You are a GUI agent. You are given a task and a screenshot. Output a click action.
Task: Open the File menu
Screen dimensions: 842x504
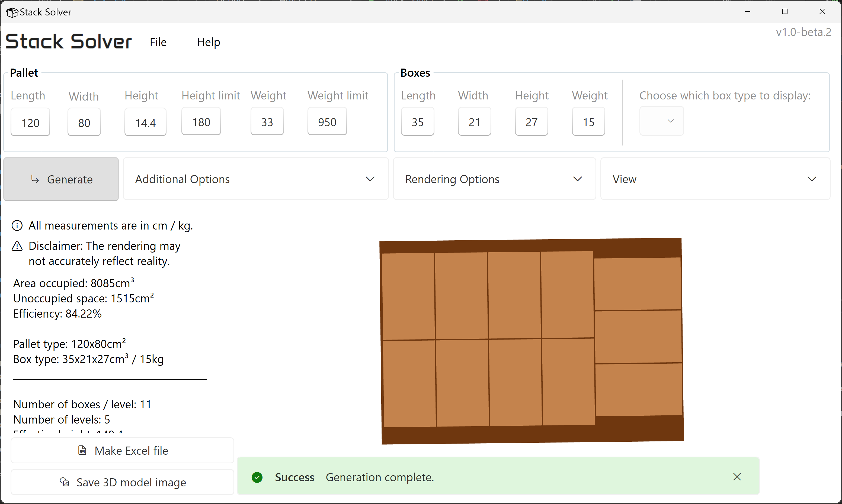coord(158,42)
